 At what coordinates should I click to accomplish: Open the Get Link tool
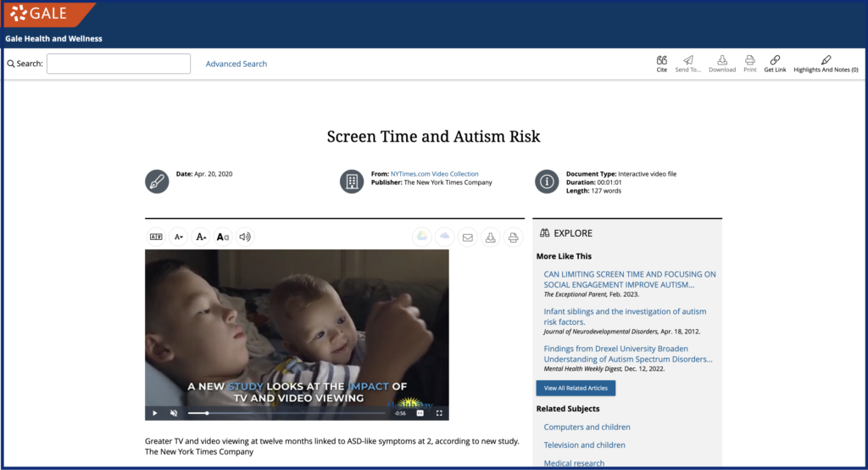pos(775,63)
